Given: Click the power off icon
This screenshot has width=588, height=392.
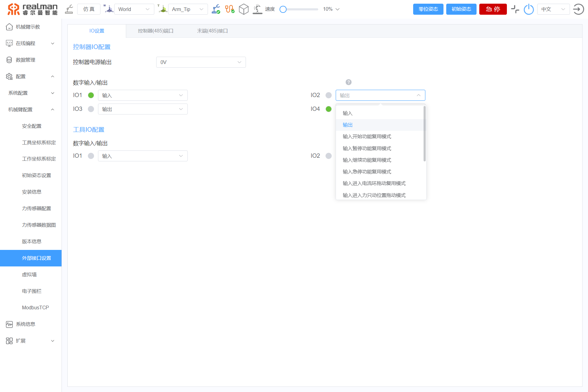Looking at the screenshot, I should pos(529,9).
